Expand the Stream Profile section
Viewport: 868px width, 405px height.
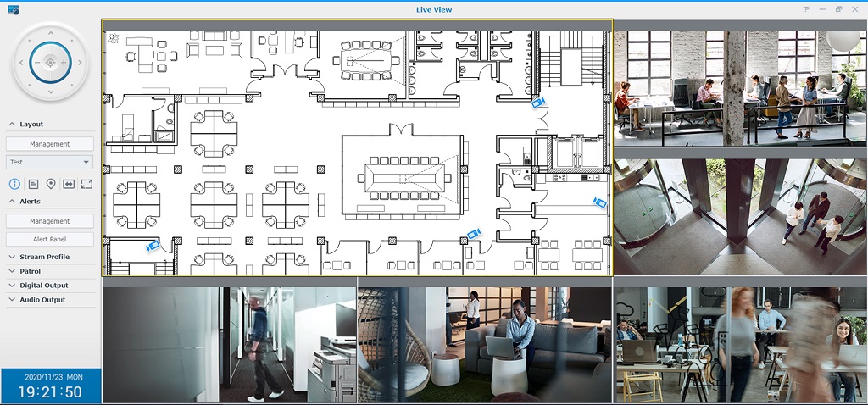[x=12, y=257]
